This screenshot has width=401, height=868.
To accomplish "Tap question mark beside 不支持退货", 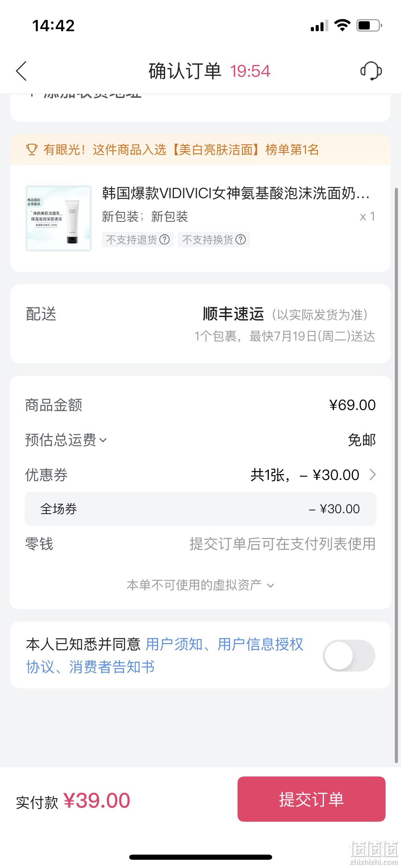I will click(165, 239).
